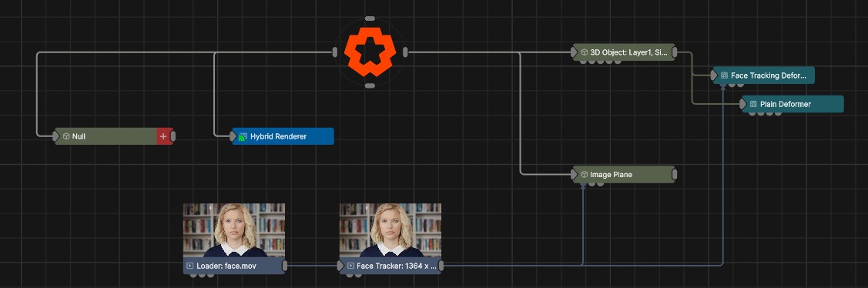868x288 pixels.
Task: Click the Root node's right connector port
Action: point(405,52)
